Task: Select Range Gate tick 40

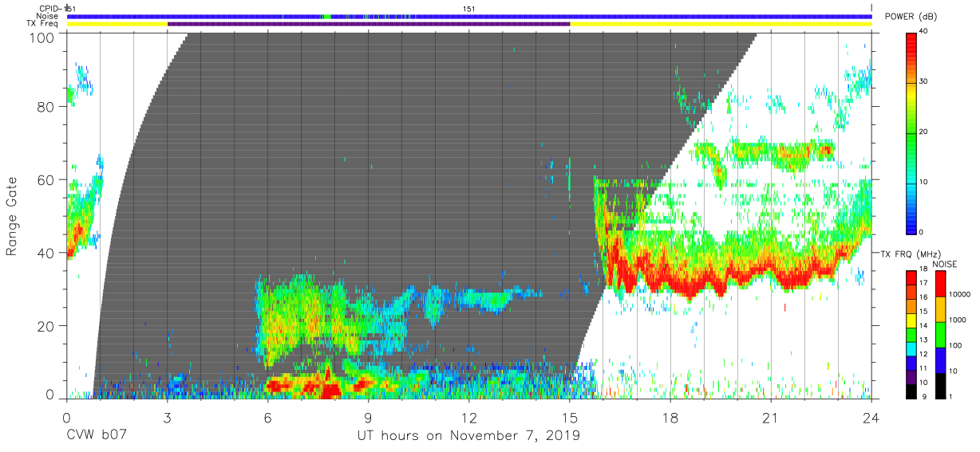Action: point(46,253)
